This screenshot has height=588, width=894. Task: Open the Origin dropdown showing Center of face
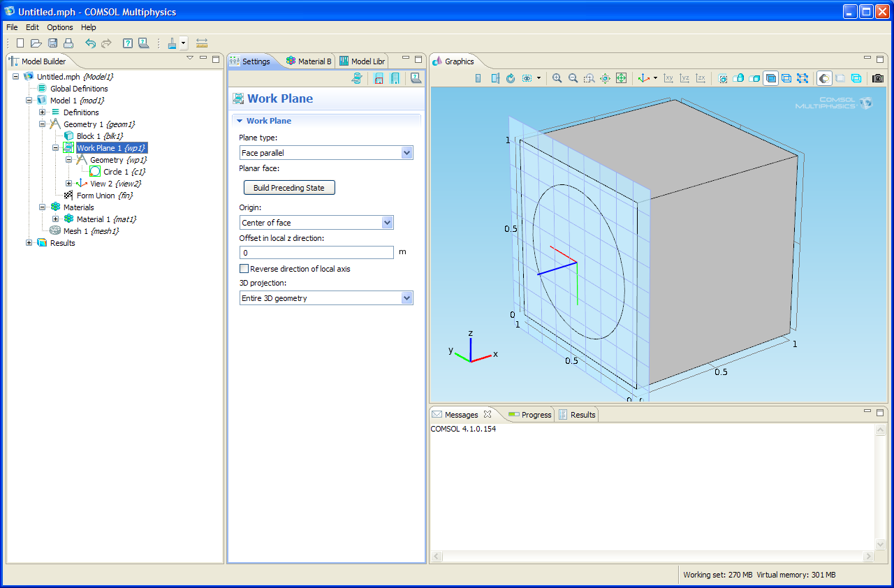click(387, 223)
